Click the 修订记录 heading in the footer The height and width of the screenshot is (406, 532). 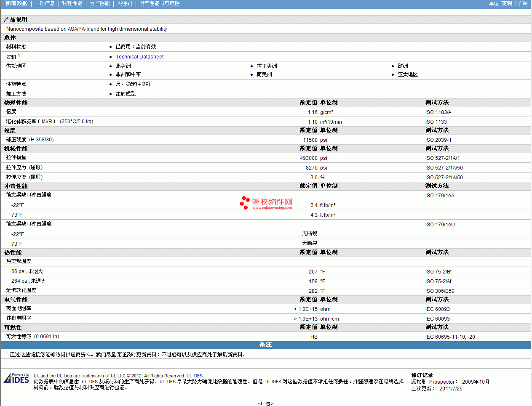[422, 375]
